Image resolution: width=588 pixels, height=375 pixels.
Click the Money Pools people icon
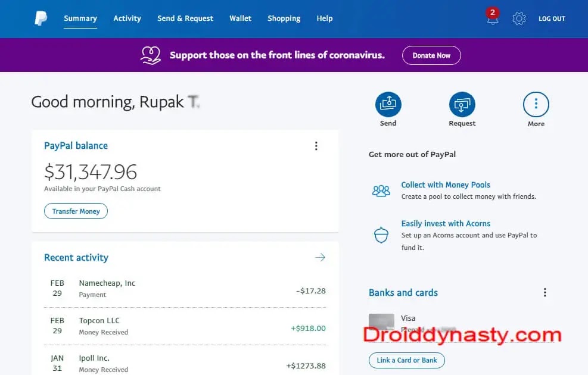point(381,190)
